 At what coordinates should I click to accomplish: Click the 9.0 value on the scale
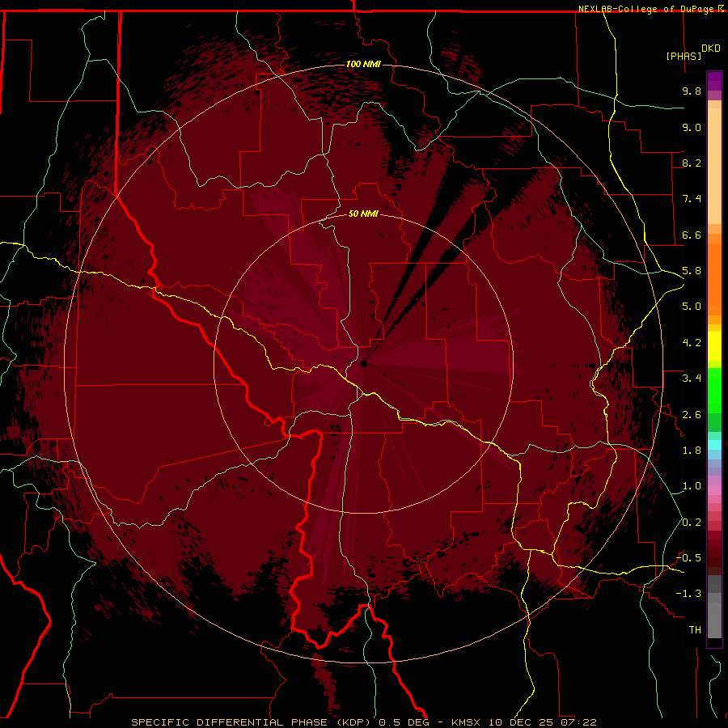(x=692, y=127)
